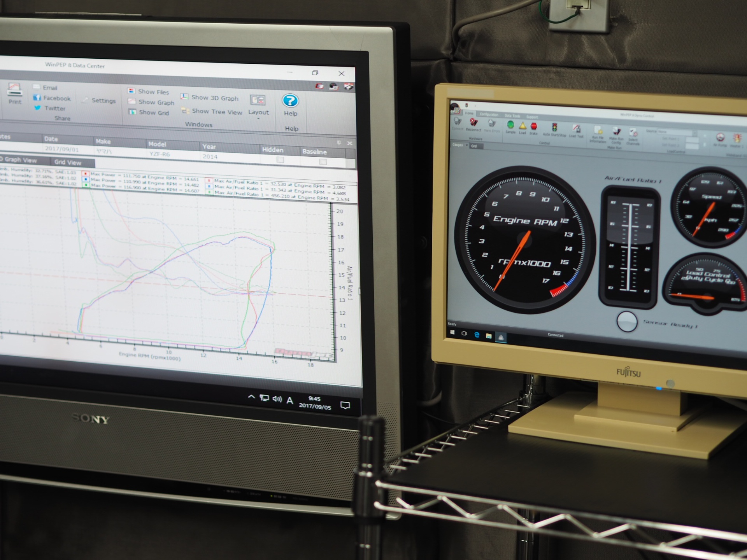Screen dimensions: 747x560
Task: Open Select Channels
Action: pyautogui.click(x=633, y=136)
